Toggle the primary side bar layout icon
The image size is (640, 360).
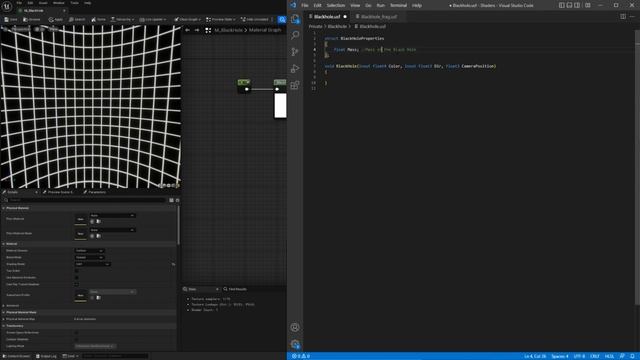[562, 5]
